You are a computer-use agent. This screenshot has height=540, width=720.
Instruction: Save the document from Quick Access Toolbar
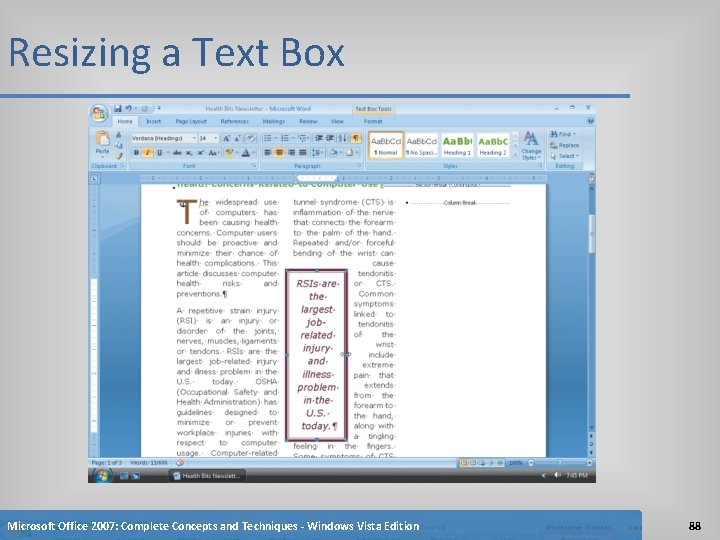118,108
